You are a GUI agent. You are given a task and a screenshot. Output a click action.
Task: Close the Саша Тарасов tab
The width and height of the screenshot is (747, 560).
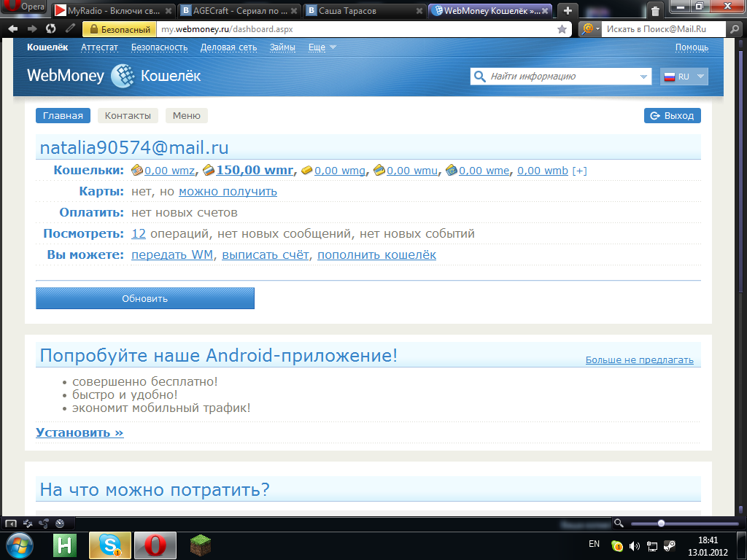[419, 10]
